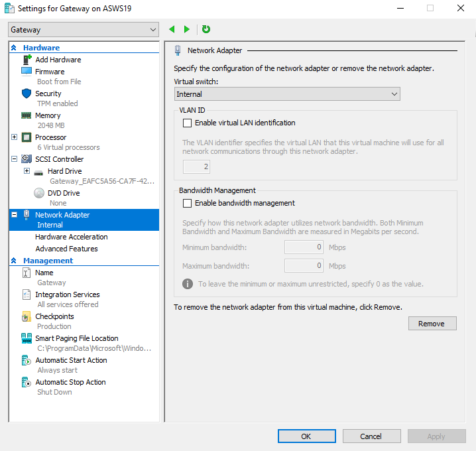The image size is (476, 451).
Task: Click the 'Shut Down' subtext
Action: point(54,392)
